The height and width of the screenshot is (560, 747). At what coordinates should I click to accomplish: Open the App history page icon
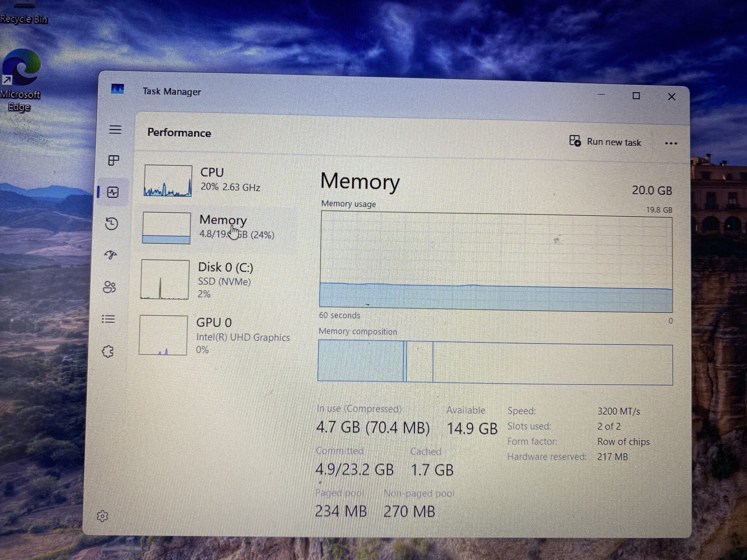(x=112, y=224)
